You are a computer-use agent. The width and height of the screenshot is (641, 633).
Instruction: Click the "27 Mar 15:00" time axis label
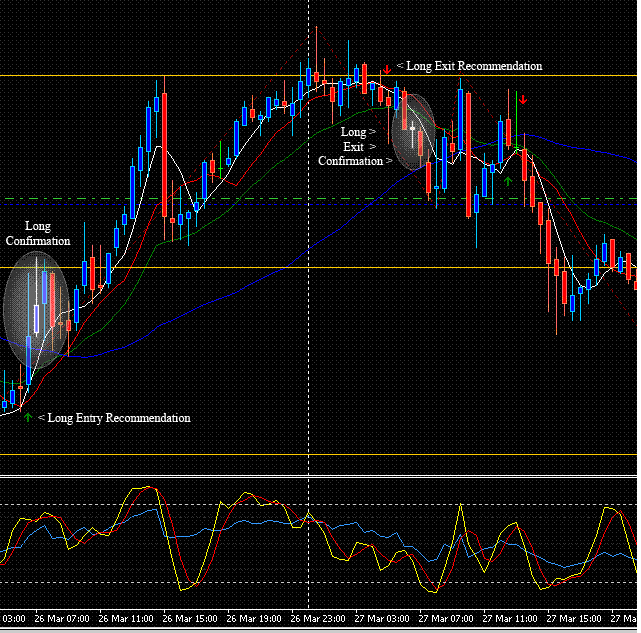point(574,619)
